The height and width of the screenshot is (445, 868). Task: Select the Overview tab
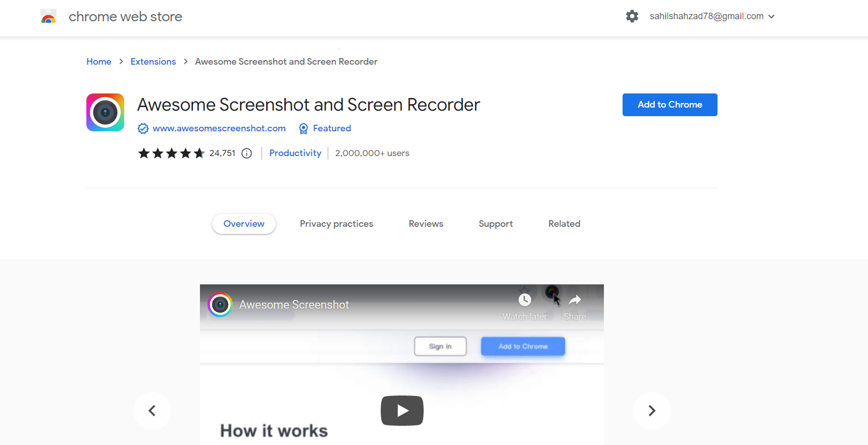[x=244, y=224]
